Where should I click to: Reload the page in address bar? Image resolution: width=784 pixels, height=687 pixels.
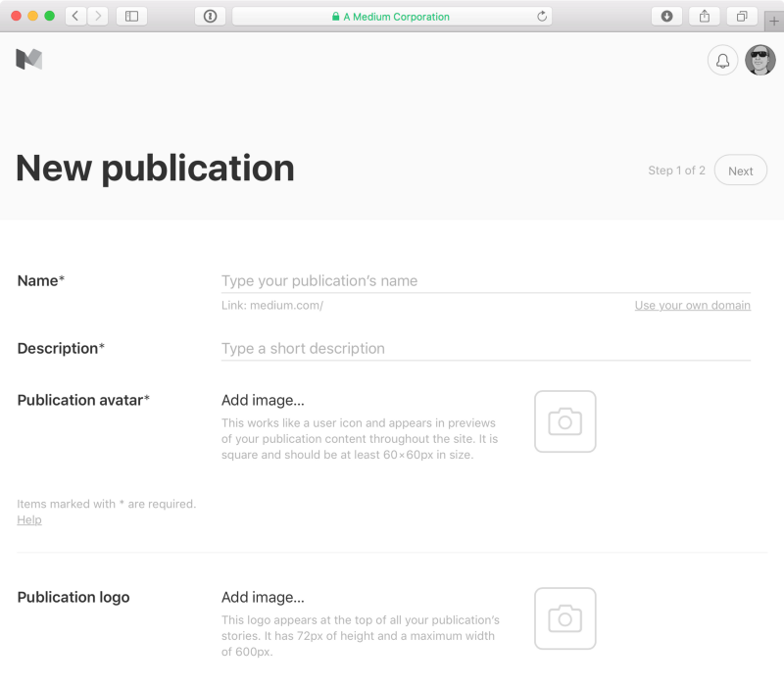(x=542, y=17)
